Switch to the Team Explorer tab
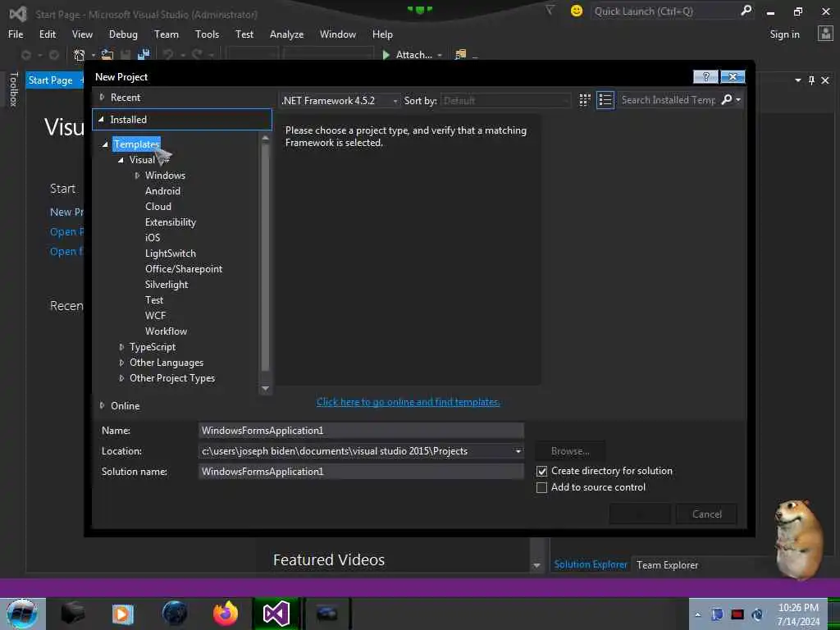840x630 pixels. [x=667, y=564]
